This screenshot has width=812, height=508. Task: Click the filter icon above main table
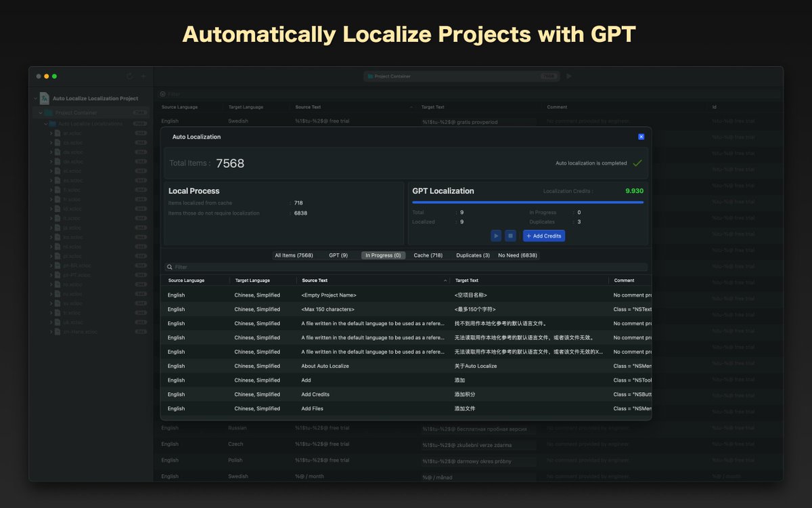(162, 94)
